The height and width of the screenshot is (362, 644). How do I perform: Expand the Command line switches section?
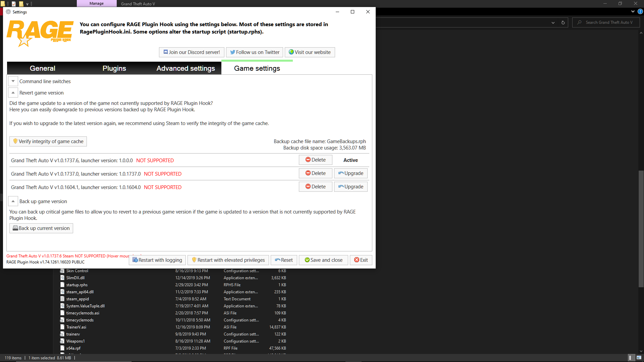[x=13, y=81]
